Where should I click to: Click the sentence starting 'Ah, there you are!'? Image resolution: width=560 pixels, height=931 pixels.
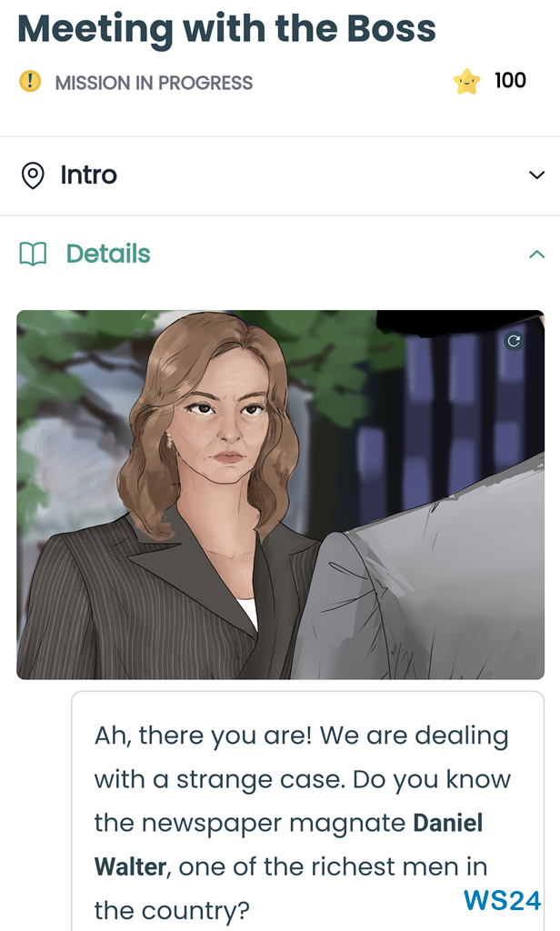point(203,736)
